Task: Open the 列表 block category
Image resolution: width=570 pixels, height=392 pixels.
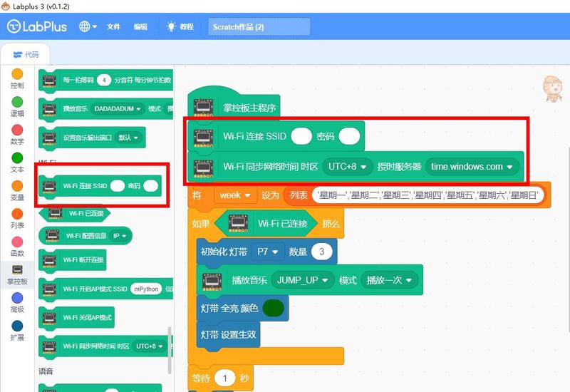Action: point(17,214)
